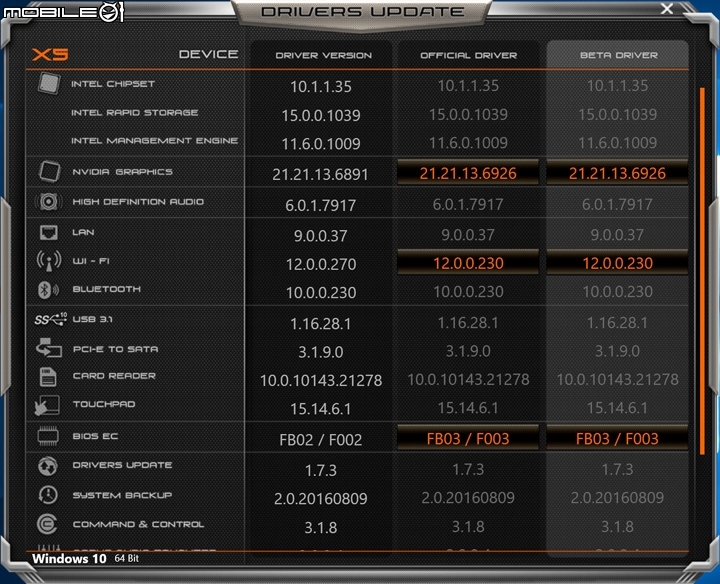Click USB 3.1 installed version 1.16.28.1
The width and height of the screenshot is (720, 584).
321,324
